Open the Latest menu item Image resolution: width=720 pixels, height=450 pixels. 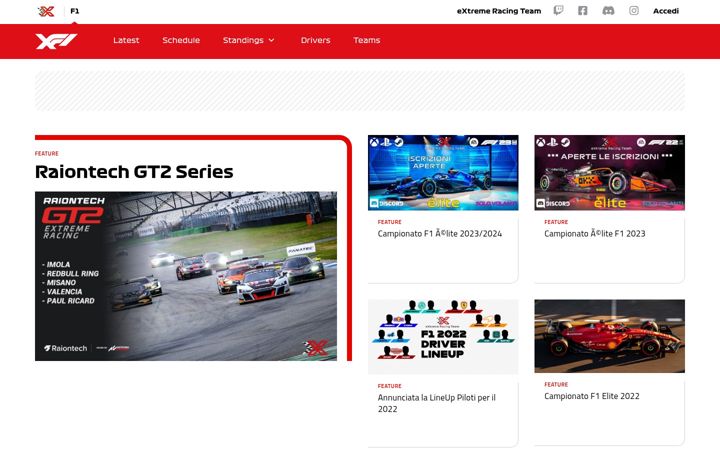point(126,40)
